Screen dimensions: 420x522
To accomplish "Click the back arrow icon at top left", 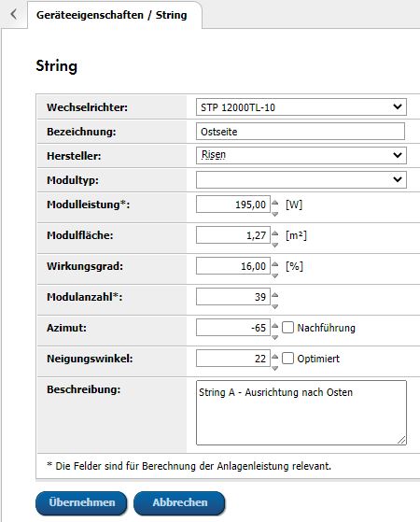I will (x=13, y=14).
